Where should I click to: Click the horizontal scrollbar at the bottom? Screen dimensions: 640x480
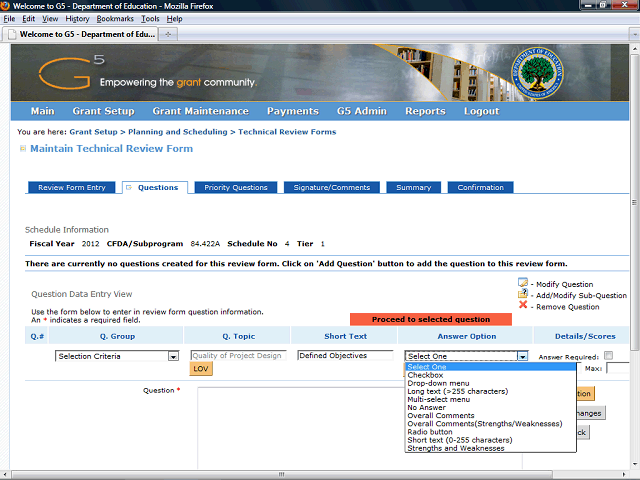pyautogui.click(x=282, y=474)
